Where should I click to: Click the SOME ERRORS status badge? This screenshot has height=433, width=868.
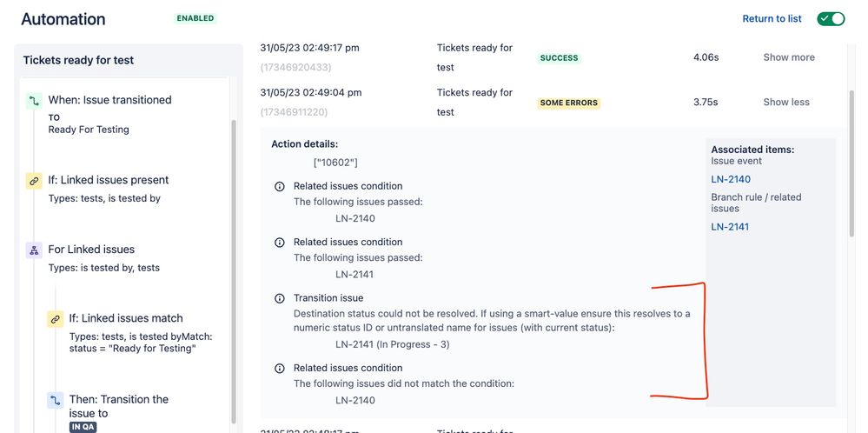[x=569, y=103]
